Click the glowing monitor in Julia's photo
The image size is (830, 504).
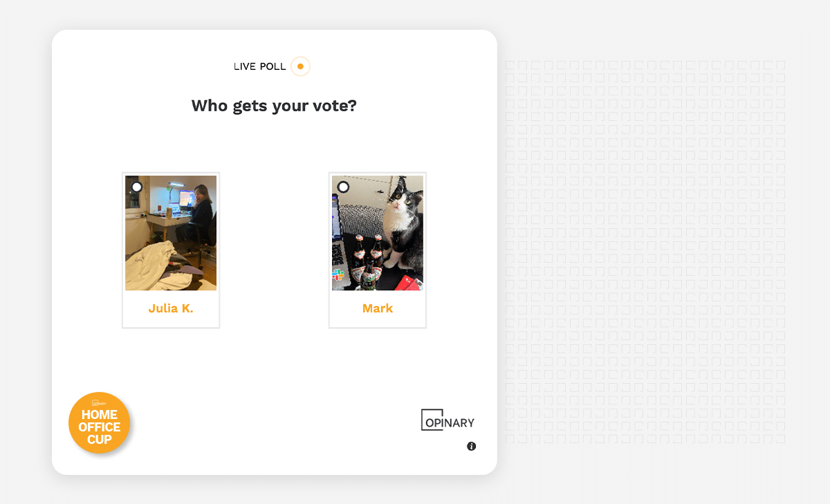coord(187,199)
